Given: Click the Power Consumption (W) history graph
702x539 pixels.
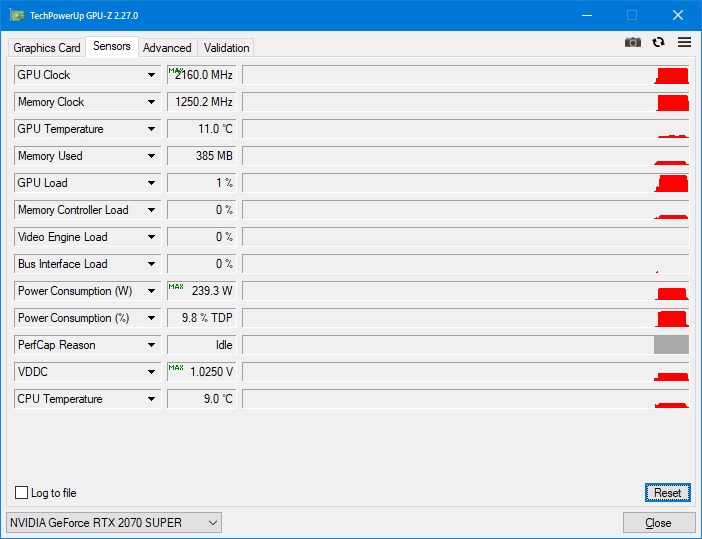Looking at the screenshot, I should (x=466, y=291).
